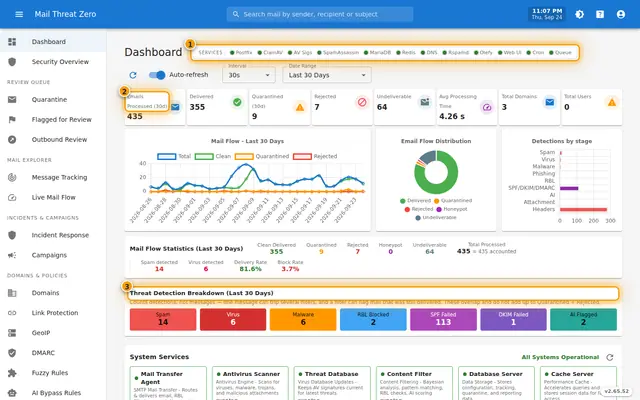Click the Delivery Rate 81.6% value
This screenshot has width=640, height=400.
click(250, 269)
